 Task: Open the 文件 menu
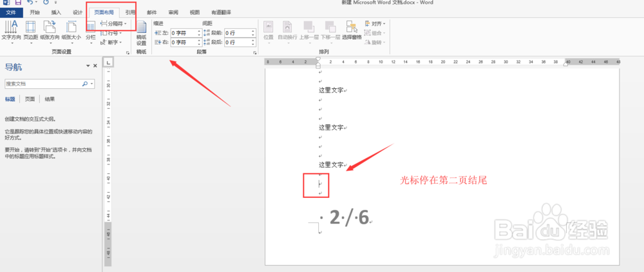tap(11, 12)
